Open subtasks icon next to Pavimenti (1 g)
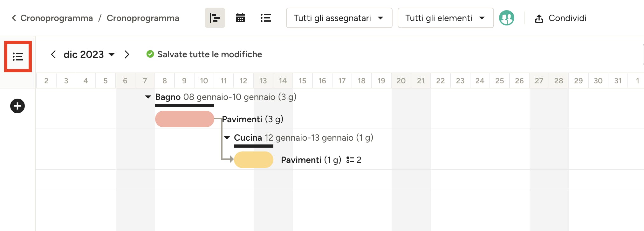Screen dimensions: 644x231 pyautogui.click(x=350, y=160)
